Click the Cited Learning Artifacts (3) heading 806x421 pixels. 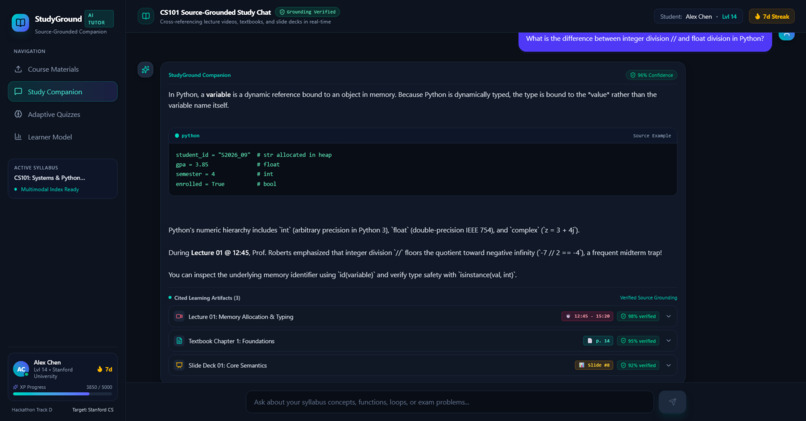(x=207, y=298)
